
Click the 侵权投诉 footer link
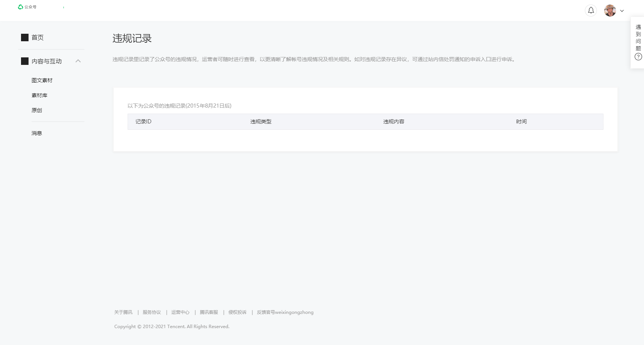[x=237, y=312]
